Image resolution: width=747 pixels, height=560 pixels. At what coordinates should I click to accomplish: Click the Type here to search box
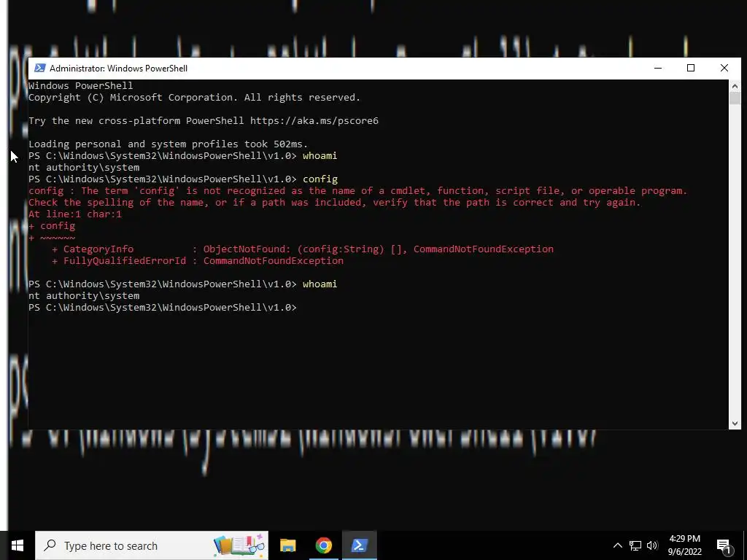click(x=152, y=545)
